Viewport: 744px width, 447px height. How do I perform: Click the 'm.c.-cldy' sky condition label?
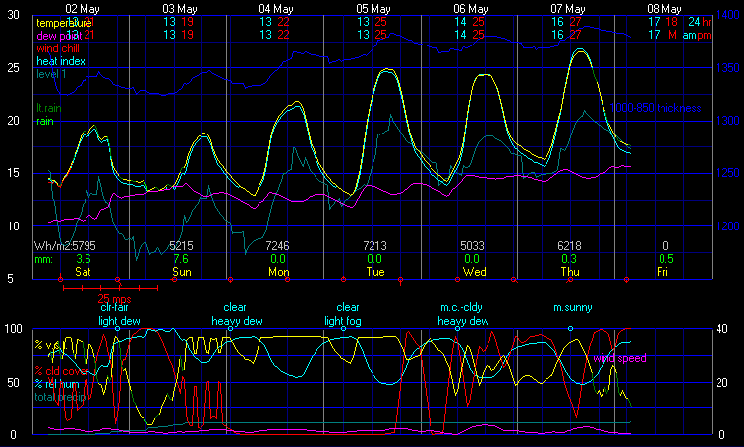[x=461, y=307]
